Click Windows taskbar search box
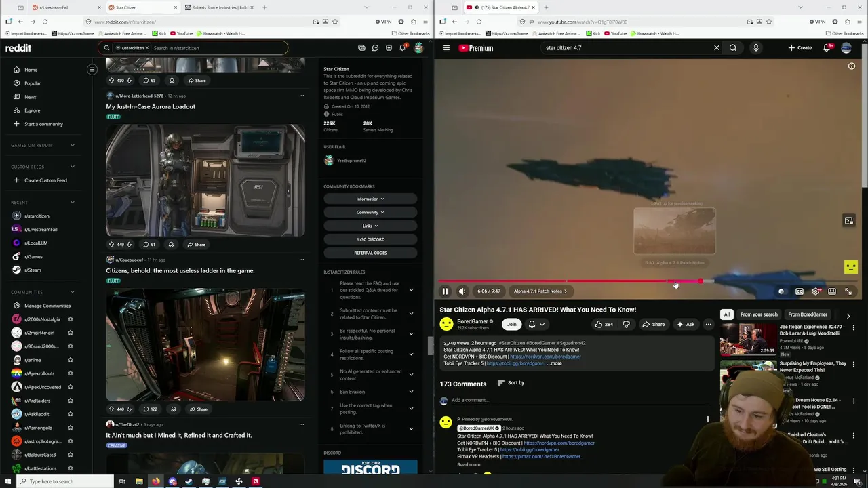Image resolution: width=868 pixels, height=488 pixels. 66,481
